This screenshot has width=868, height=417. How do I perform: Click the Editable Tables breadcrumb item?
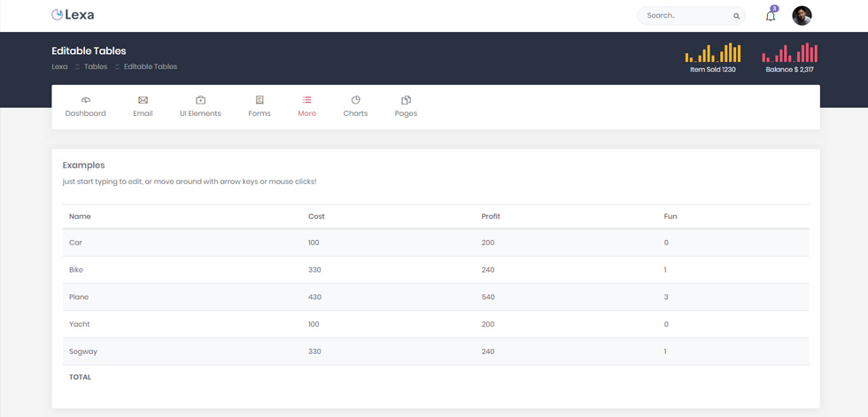(151, 66)
